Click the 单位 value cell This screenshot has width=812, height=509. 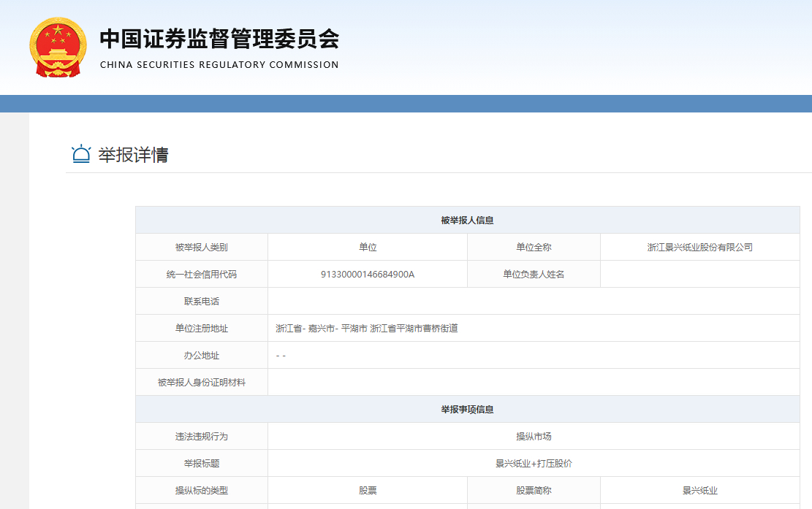pyautogui.click(x=368, y=248)
